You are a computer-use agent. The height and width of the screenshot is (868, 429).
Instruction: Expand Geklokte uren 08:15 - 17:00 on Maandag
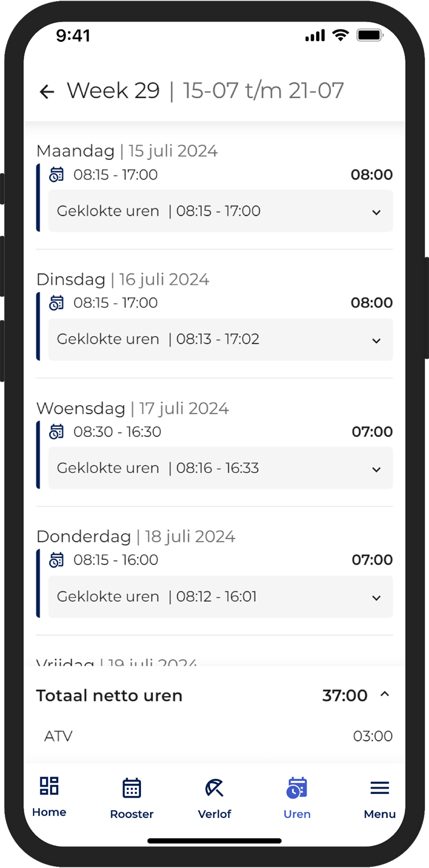click(x=220, y=211)
